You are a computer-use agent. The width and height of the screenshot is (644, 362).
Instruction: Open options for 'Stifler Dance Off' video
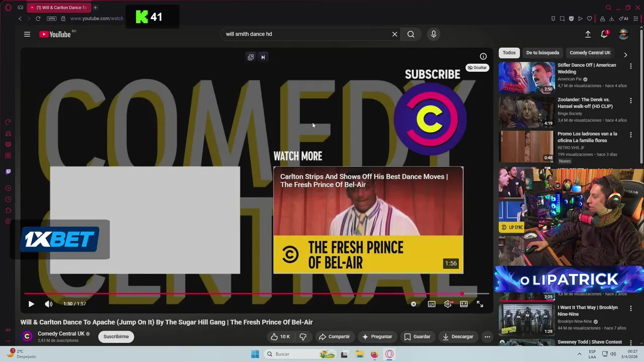tap(630, 66)
